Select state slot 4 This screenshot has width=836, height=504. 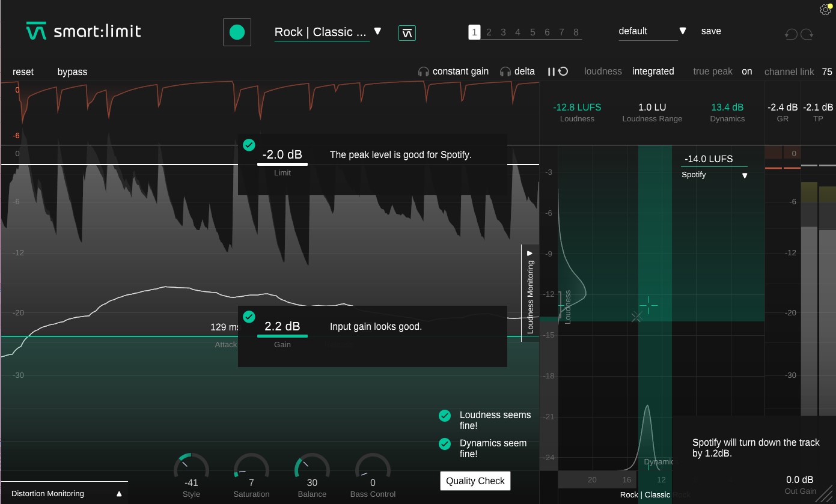(517, 32)
